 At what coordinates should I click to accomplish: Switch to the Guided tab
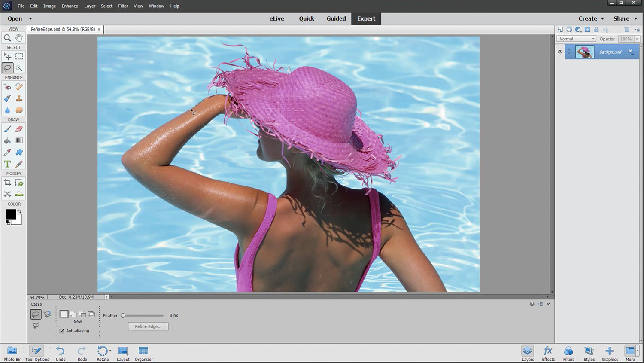click(336, 18)
